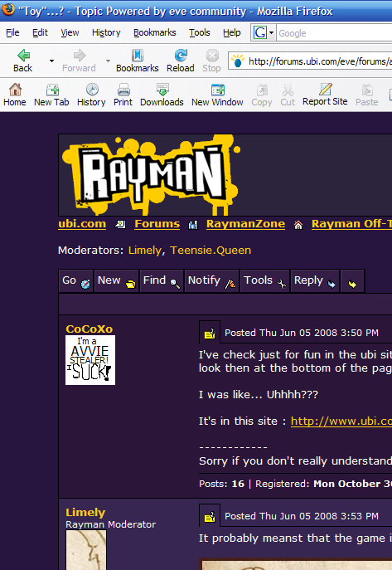
Task: Open the forum New menu
Action: tap(117, 280)
